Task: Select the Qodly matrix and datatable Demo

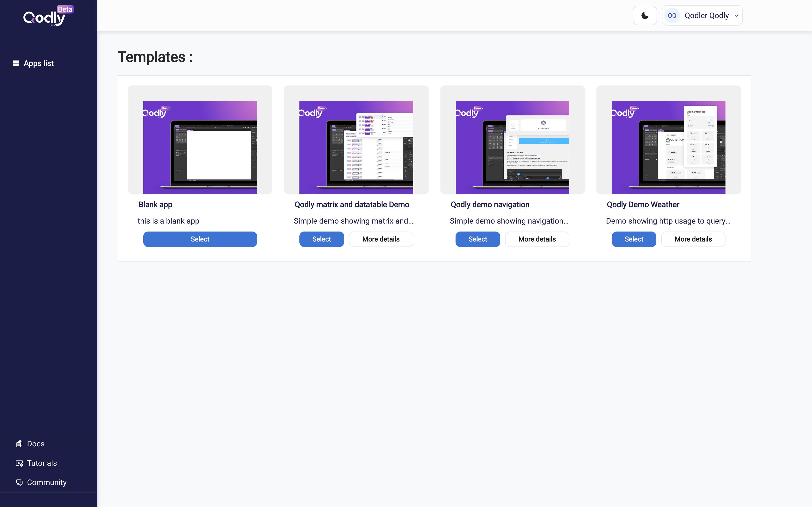Action: click(x=321, y=239)
